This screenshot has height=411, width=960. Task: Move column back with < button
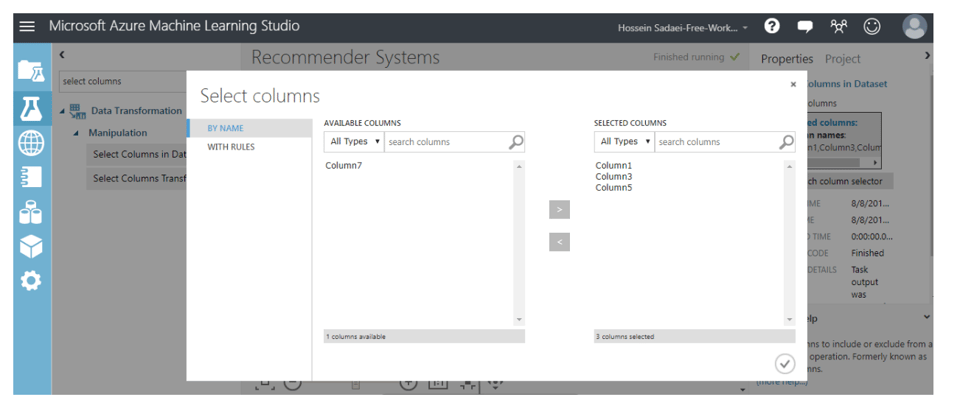tap(559, 242)
